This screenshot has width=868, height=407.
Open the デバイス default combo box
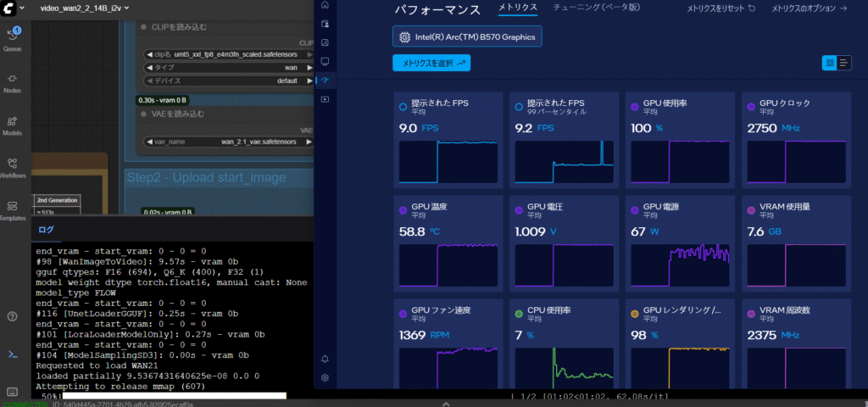229,81
